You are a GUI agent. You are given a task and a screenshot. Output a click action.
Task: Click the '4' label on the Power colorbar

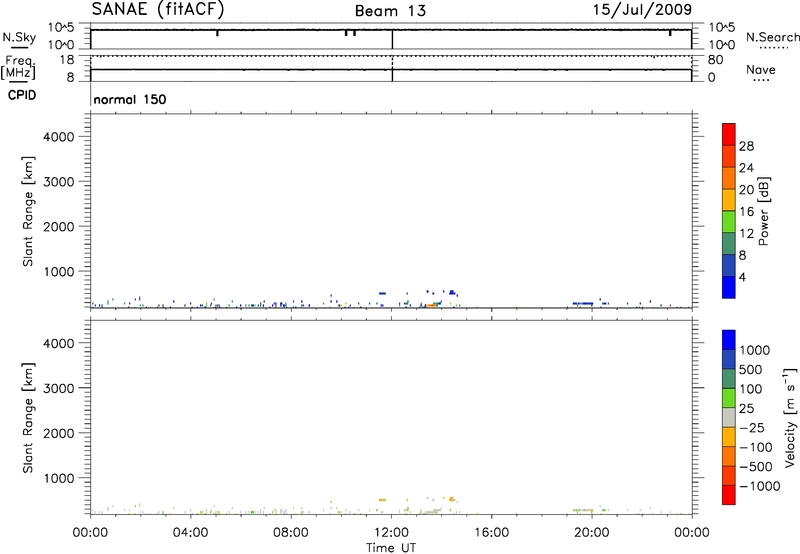tap(742, 277)
